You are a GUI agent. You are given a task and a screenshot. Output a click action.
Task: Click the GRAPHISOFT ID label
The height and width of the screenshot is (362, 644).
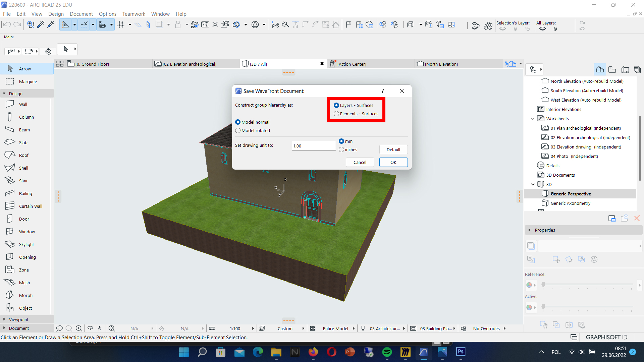click(606, 337)
